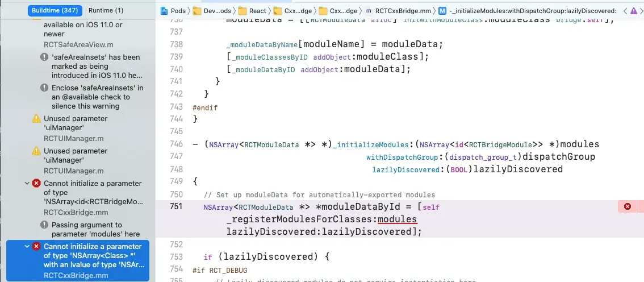This screenshot has height=282, width=644.
Task: Click the comment 'Set up moduleData' on line 750
Action: click(319, 194)
